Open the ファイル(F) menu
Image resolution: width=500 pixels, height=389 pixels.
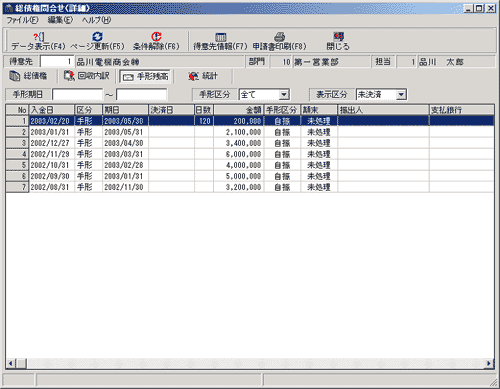point(23,20)
